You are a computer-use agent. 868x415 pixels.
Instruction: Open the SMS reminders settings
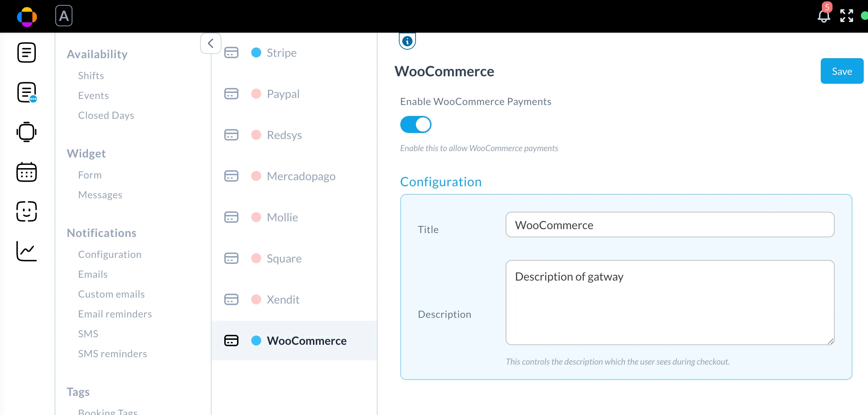(x=112, y=354)
